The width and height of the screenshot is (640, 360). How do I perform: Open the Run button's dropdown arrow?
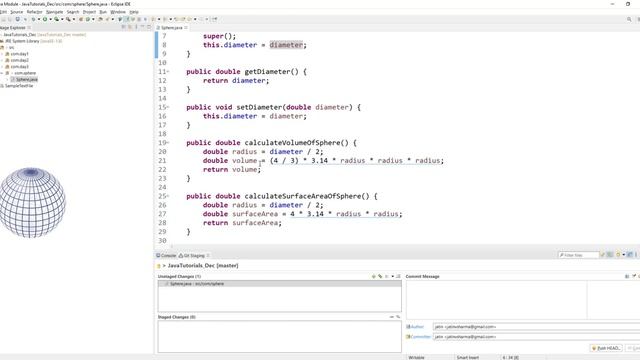(x=50, y=19)
